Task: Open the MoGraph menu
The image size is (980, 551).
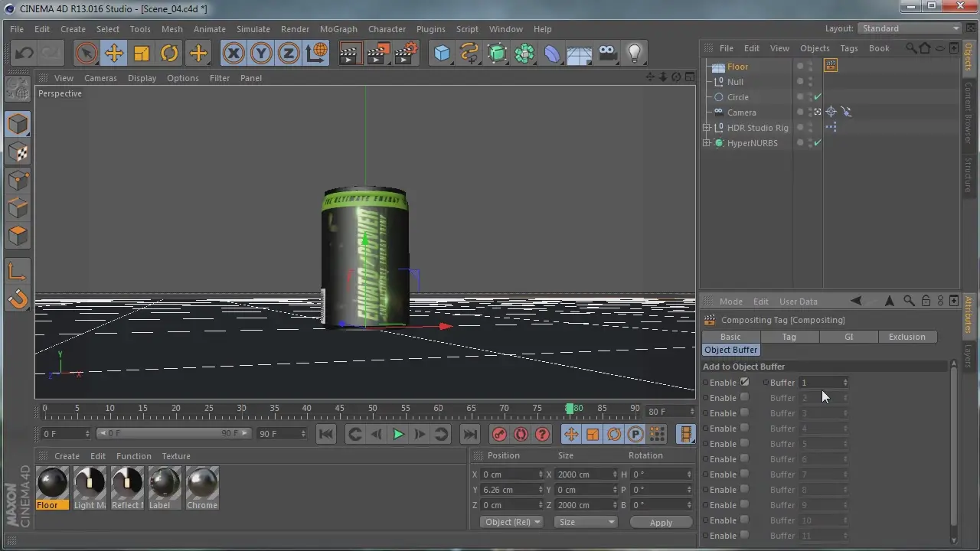Action: (338, 29)
